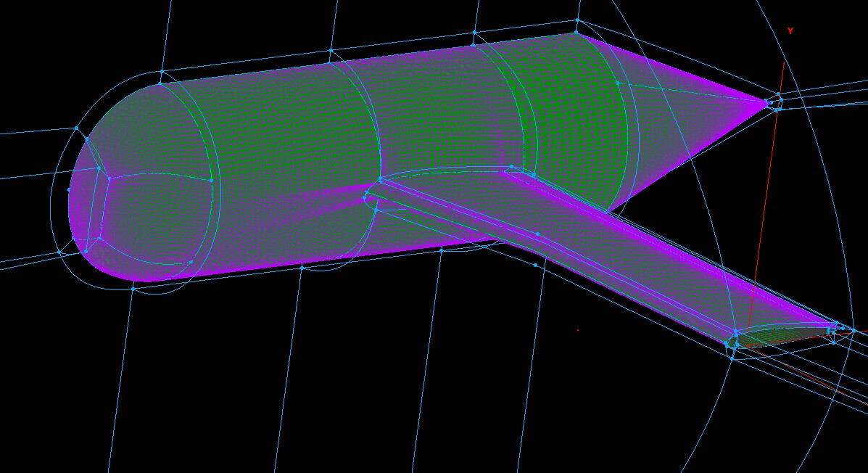Pick the block vertex below the rounded end cap
Screen dimensions: 868x473
(133, 289)
